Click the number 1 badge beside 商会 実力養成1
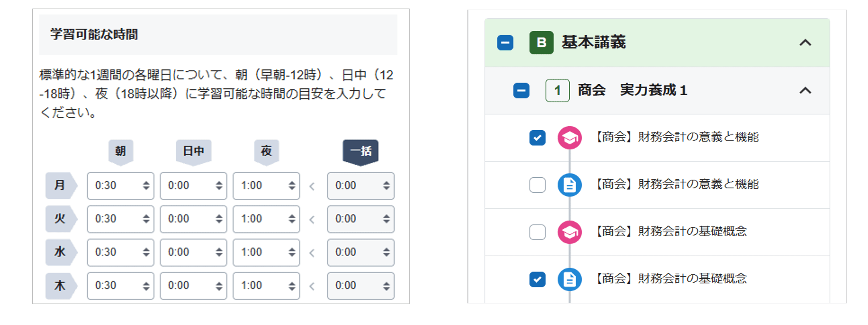The height and width of the screenshot is (325, 868). [557, 90]
